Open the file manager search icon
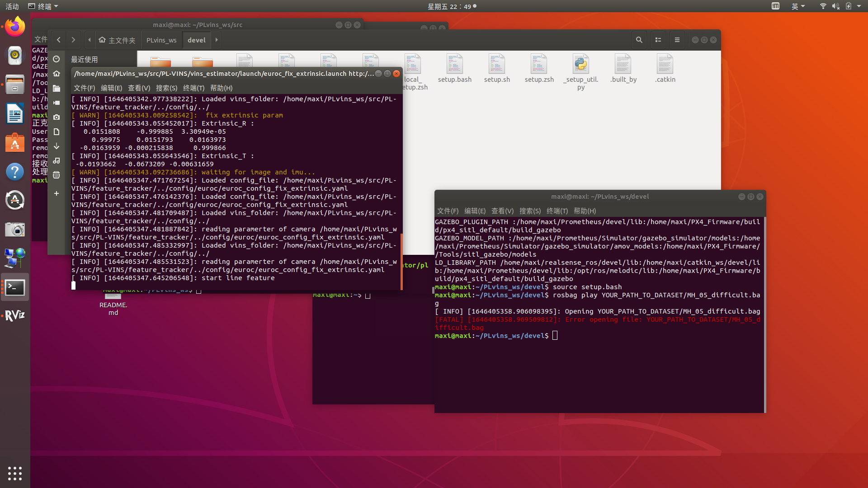The image size is (868, 488). (639, 40)
